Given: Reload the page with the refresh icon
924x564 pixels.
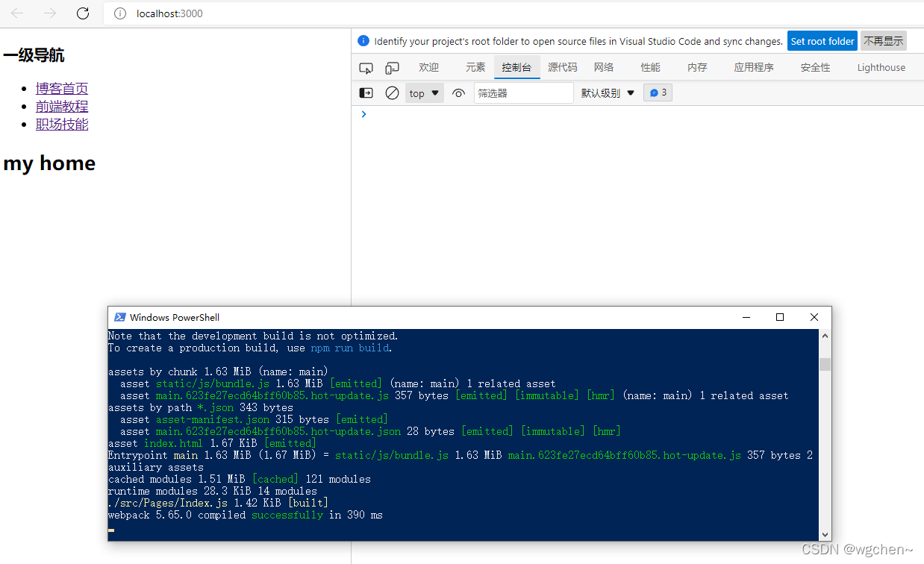Looking at the screenshot, I should 83,13.
